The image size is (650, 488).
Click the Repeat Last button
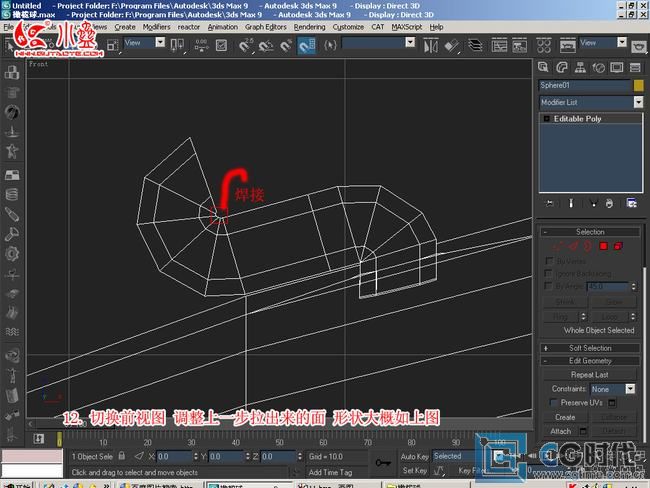(x=589, y=375)
